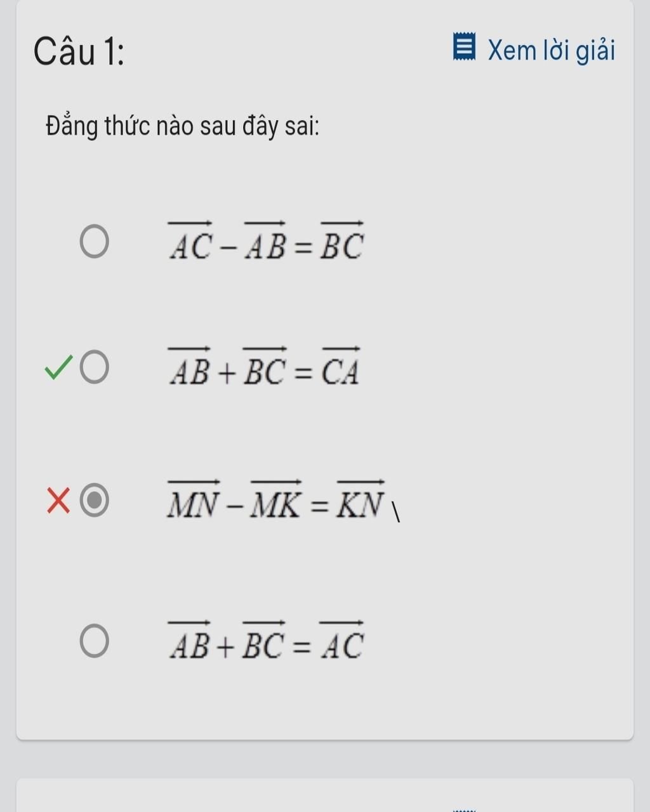Select radio button for AB + BC = CA
This screenshot has width=650, height=812.
click(x=94, y=367)
